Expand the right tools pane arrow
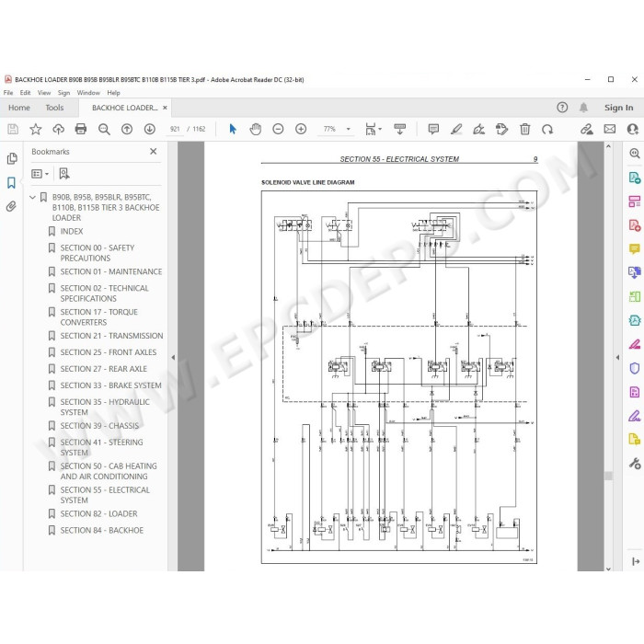Image resolution: width=644 pixels, height=644 pixels. tap(617, 357)
